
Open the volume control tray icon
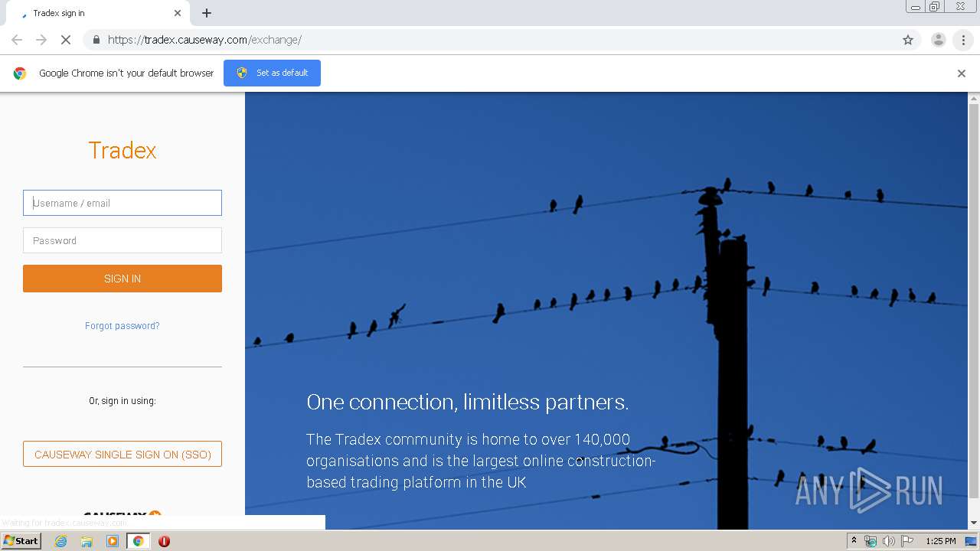[888, 541]
